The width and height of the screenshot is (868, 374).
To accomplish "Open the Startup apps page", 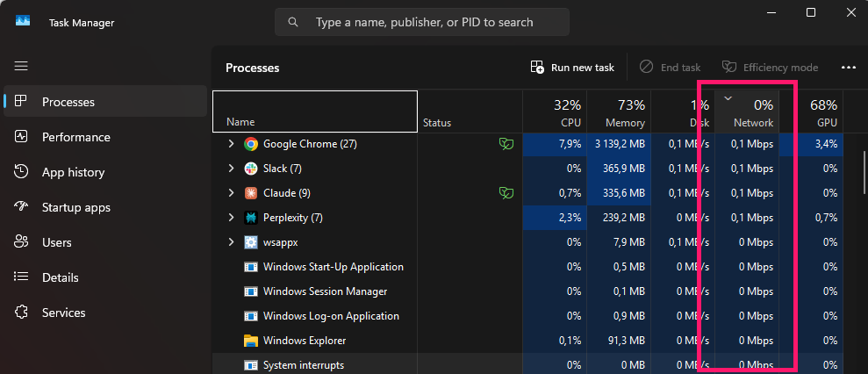I will click(x=105, y=207).
